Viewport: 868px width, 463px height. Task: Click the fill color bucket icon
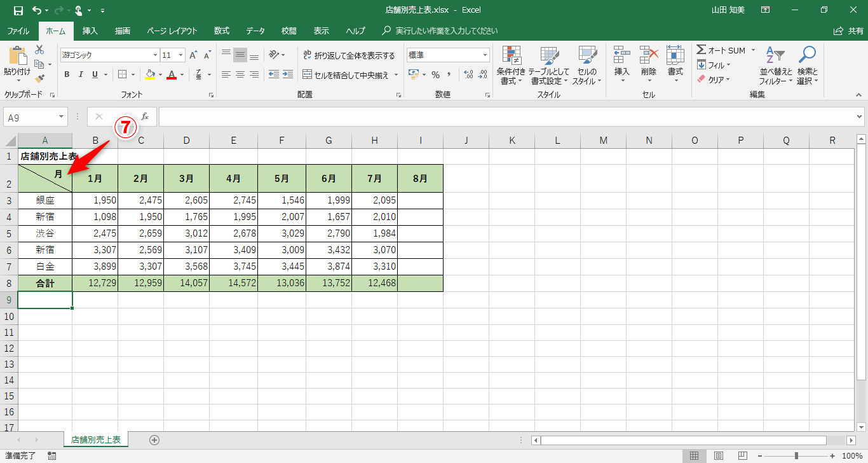point(150,74)
